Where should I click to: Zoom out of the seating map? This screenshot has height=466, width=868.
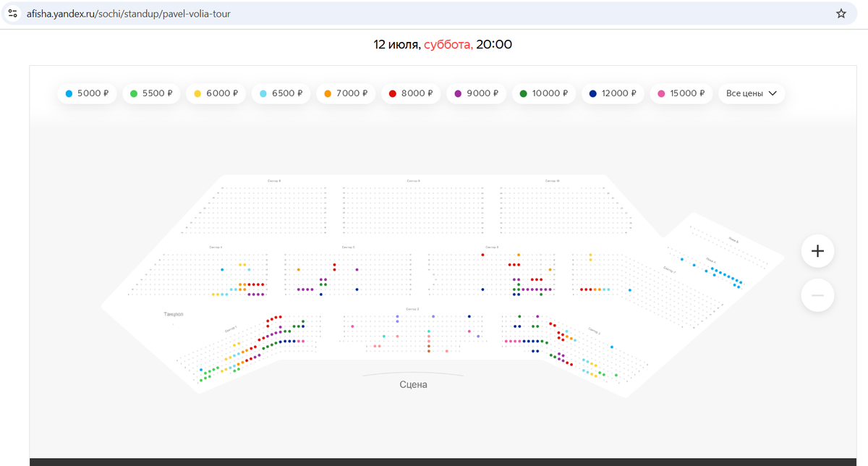pyautogui.click(x=817, y=295)
